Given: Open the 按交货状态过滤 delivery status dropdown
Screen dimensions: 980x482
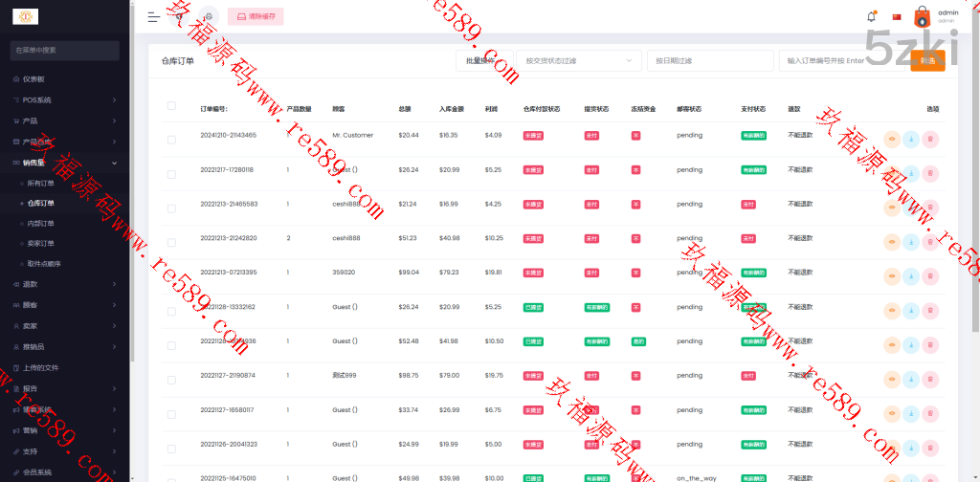Looking at the screenshot, I should [580, 60].
